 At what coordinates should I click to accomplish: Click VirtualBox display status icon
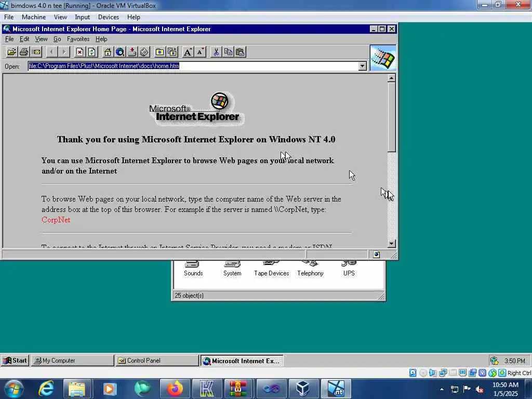(462, 373)
